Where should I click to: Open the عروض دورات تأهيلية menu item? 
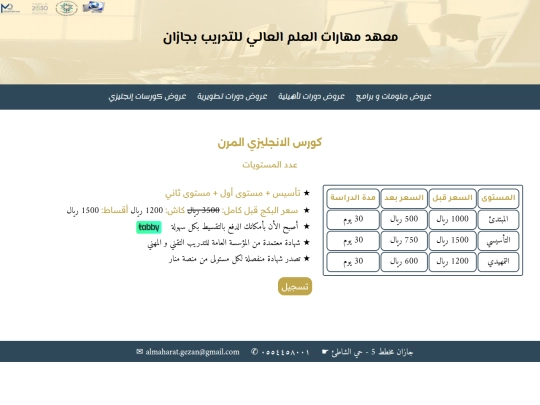[311, 96]
